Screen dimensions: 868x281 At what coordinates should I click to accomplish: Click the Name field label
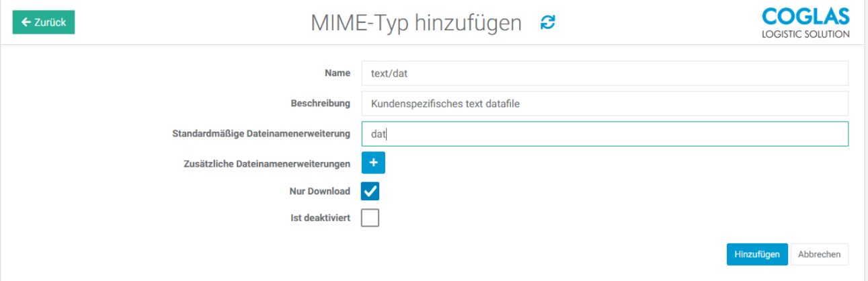click(338, 73)
